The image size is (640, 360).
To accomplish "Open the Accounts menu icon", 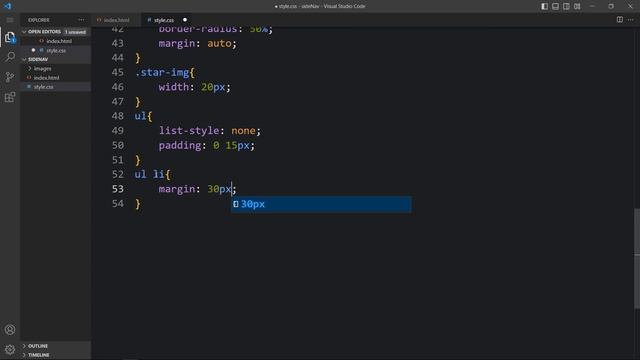I will point(10,329).
